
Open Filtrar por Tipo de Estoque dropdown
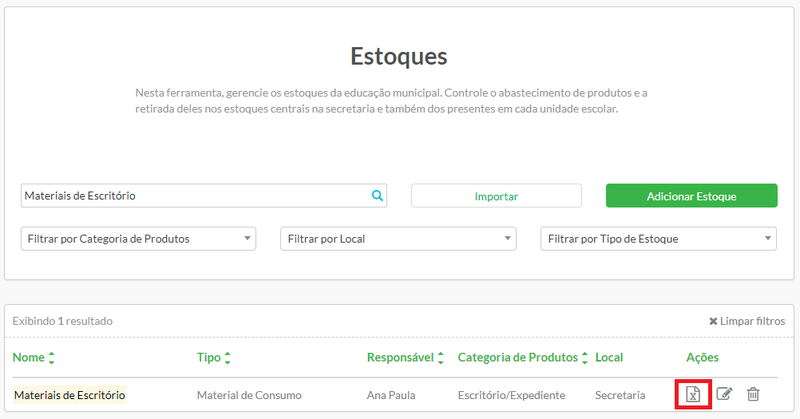coord(658,239)
